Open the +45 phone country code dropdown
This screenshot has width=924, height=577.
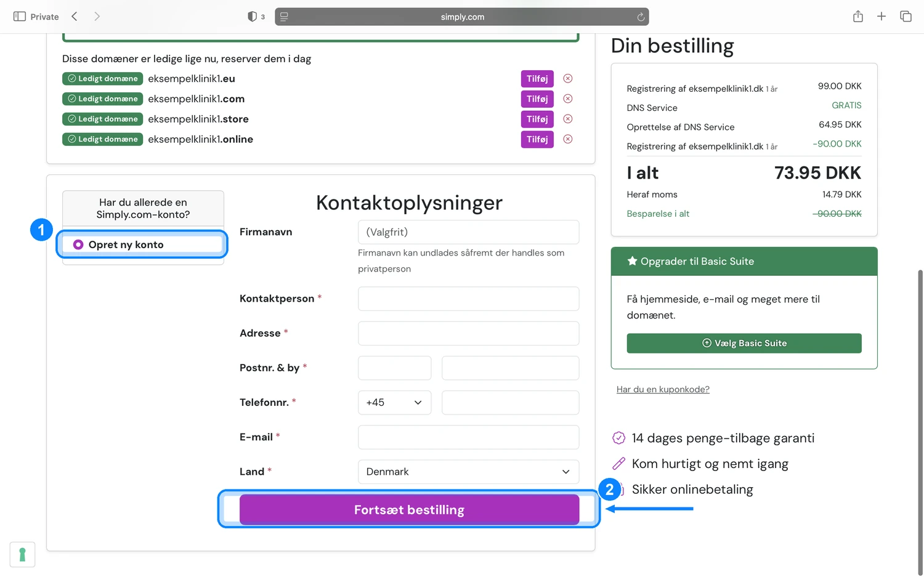pos(394,402)
